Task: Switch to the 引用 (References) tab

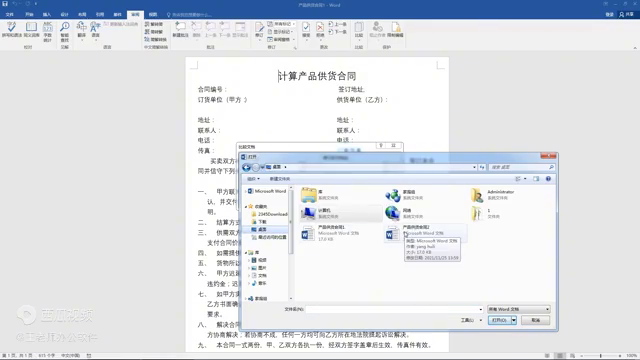Action: click(100, 15)
